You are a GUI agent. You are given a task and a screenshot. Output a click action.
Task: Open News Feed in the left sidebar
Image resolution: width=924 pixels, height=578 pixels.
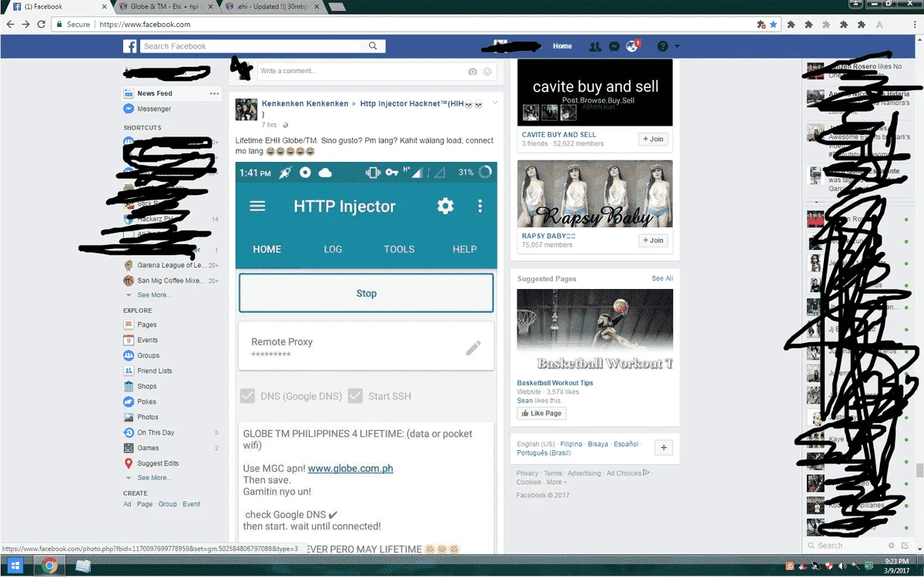point(155,93)
